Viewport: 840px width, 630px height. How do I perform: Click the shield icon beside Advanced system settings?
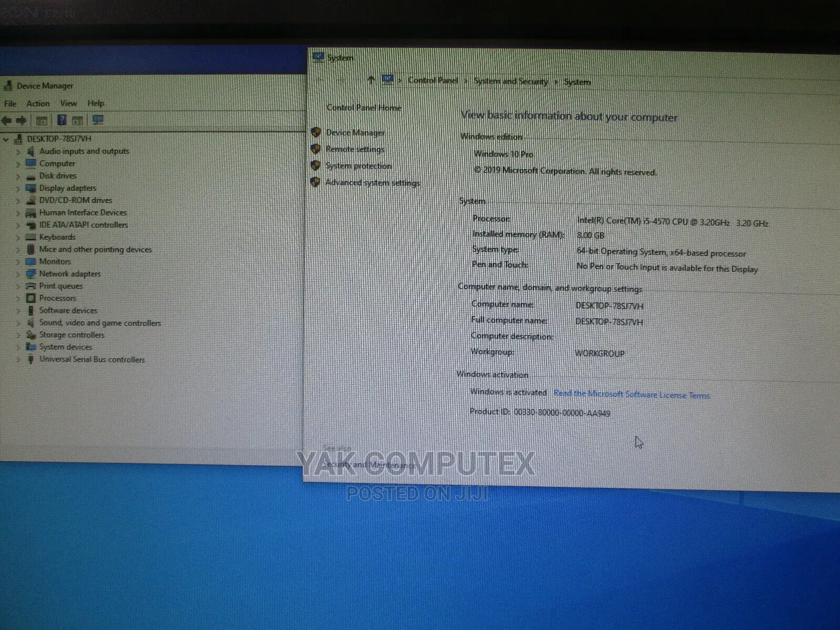[315, 182]
